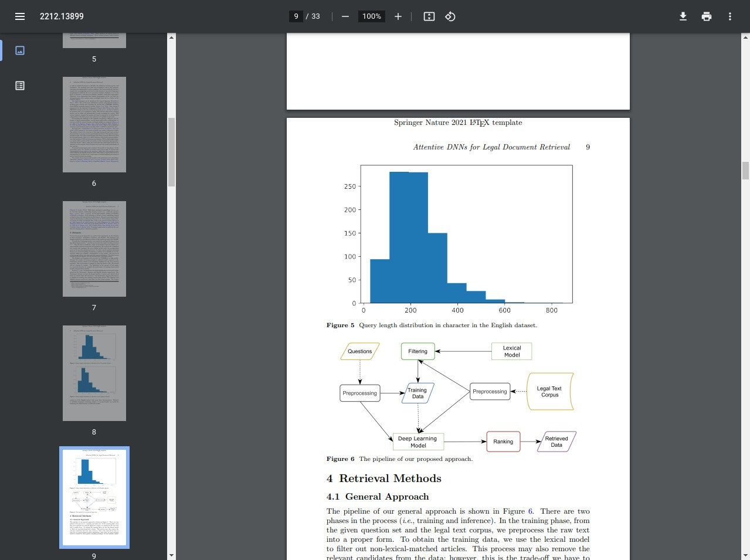Click the 'Training Data' diagram box
Image resolution: width=750 pixels, height=560 pixels.
point(418,393)
